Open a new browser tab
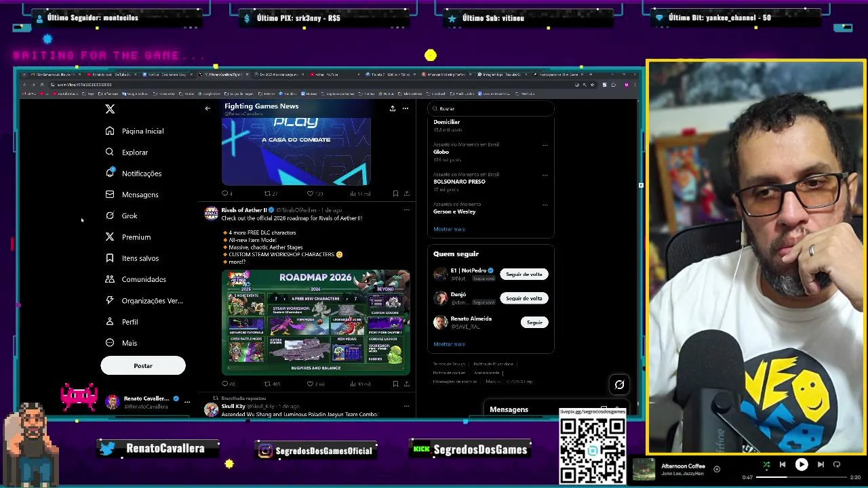The image size is (868, 488). click(591, 74)
